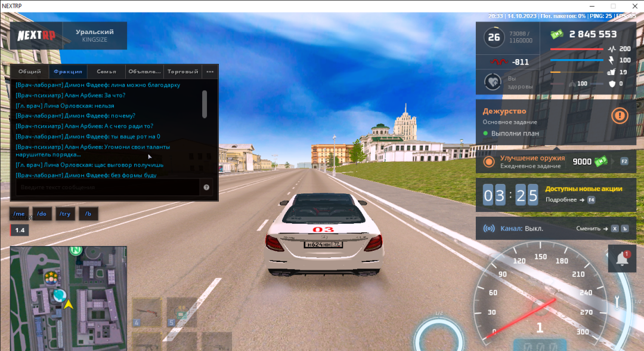
Task: Click the NEXTRP logo
Action: pyautogui.click(x=36, y=36)
